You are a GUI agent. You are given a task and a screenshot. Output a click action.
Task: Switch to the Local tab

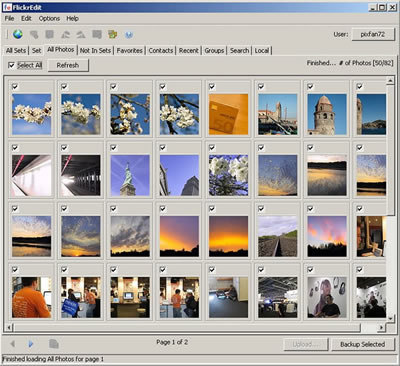[x=262, y=51]
